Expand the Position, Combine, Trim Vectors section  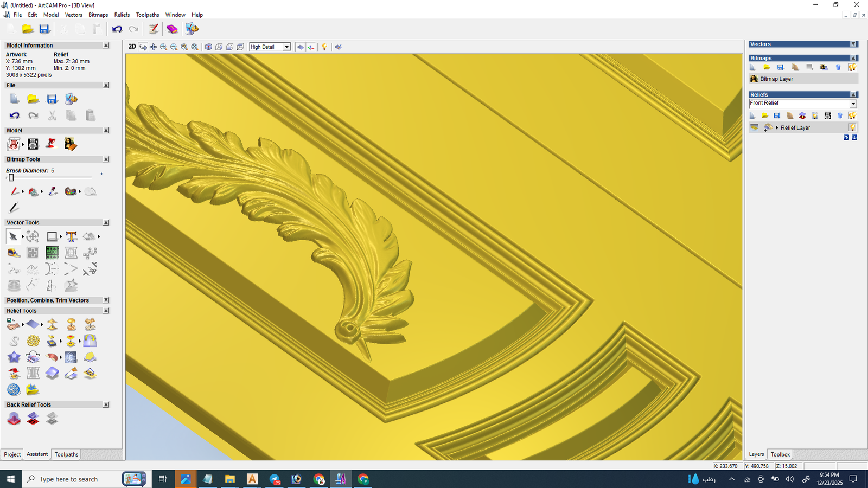pos(106,300)
